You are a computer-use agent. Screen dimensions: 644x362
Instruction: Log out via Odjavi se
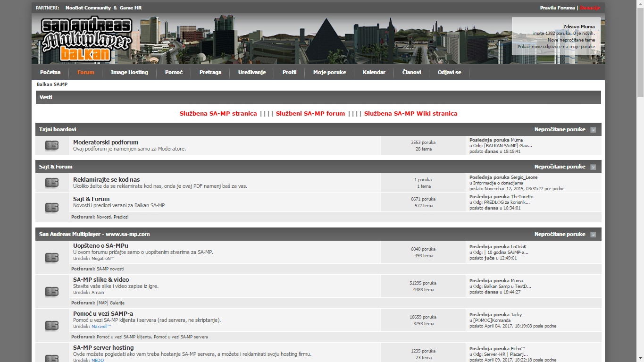(450, 72)
